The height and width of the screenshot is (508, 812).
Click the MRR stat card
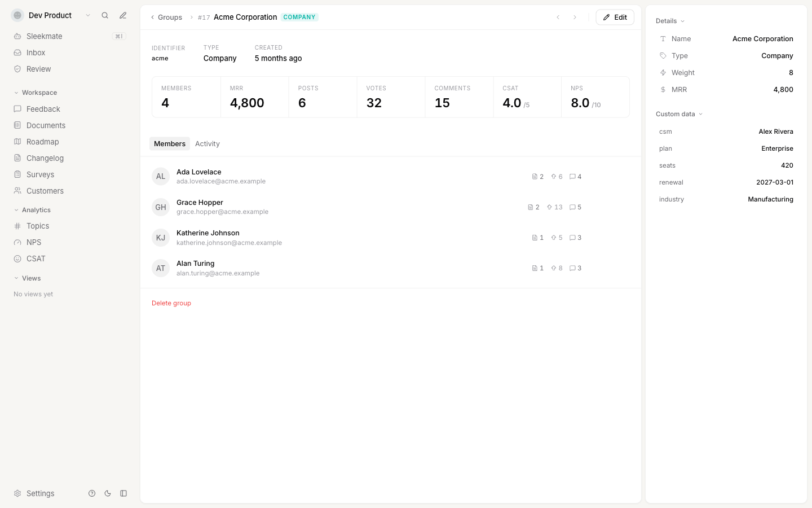point(254,97)
